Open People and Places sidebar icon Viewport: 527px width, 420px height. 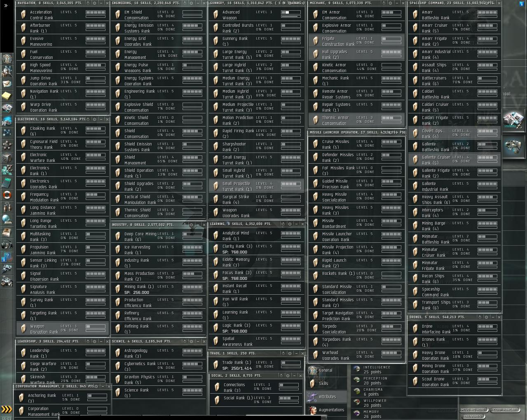click(7, 71)
